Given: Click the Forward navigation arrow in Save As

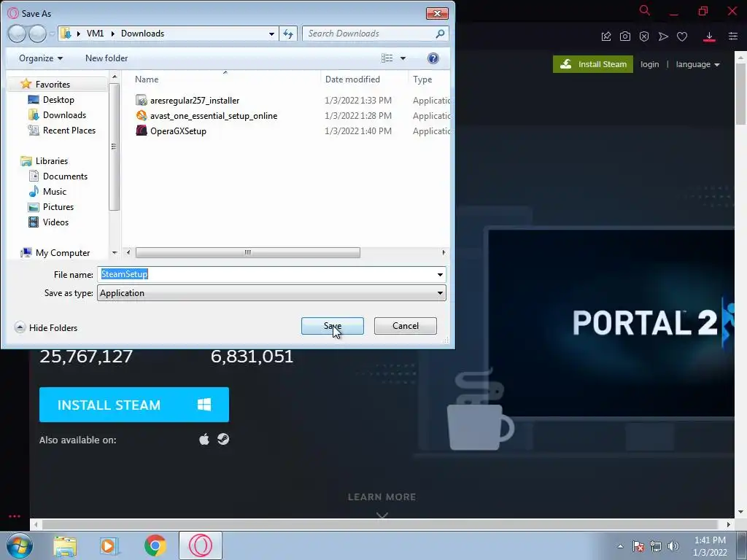Looking at the screenshot, I should [37, 34].
